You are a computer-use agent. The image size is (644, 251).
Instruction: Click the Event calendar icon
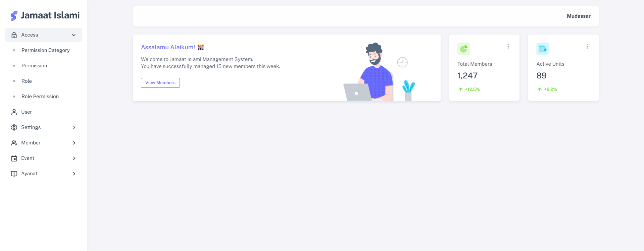click(x=14, y=158)
